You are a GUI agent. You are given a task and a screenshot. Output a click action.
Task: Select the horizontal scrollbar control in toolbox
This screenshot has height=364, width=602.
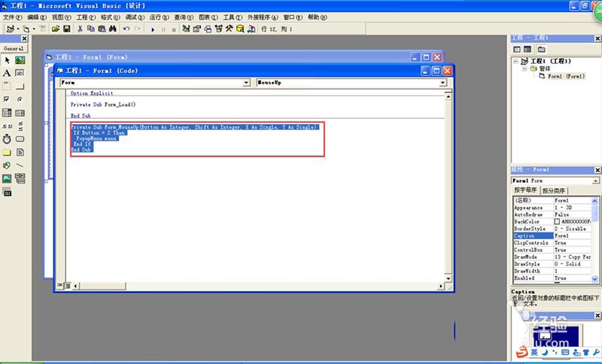[7, 126]
